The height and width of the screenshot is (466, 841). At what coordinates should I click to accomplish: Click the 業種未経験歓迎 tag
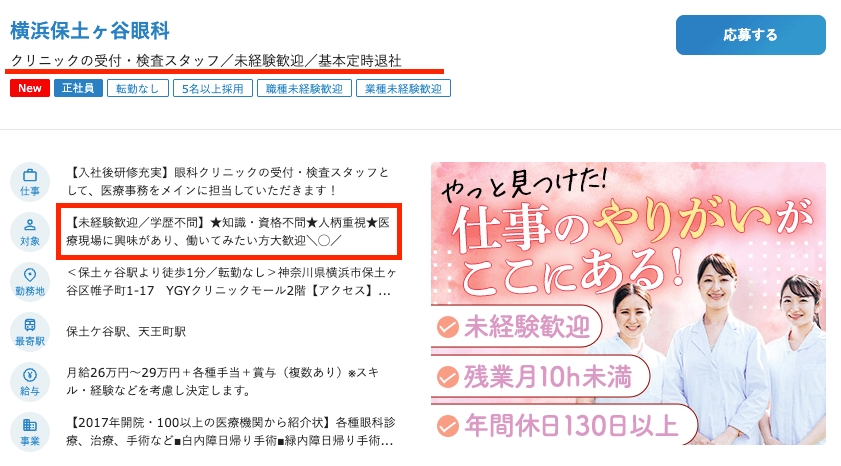tap(403, 88)
